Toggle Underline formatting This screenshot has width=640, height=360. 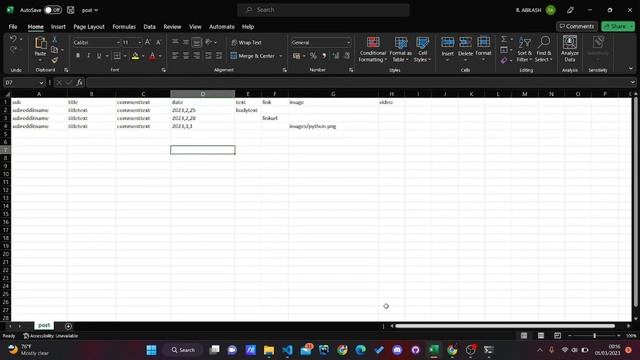[99, 56]
